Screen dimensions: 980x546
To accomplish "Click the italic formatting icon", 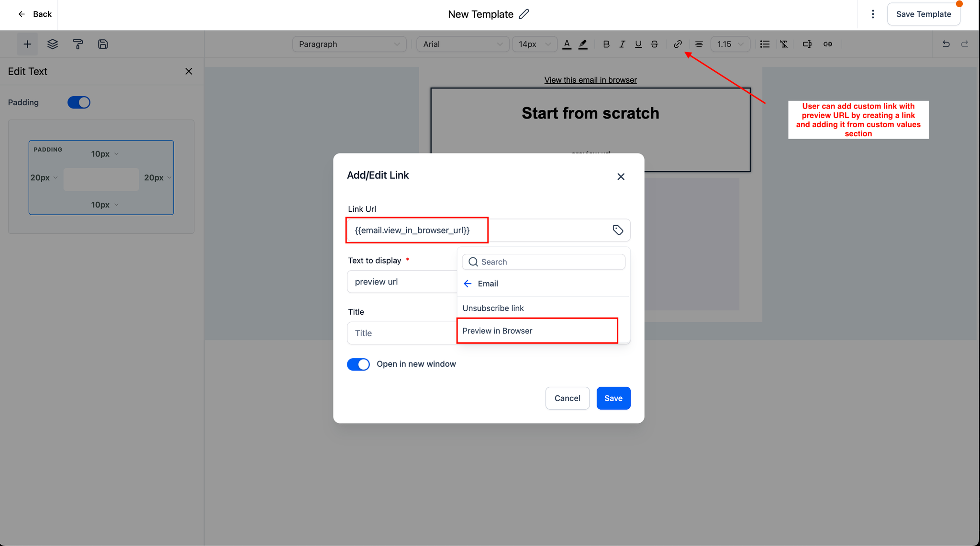I will (622, 44).
